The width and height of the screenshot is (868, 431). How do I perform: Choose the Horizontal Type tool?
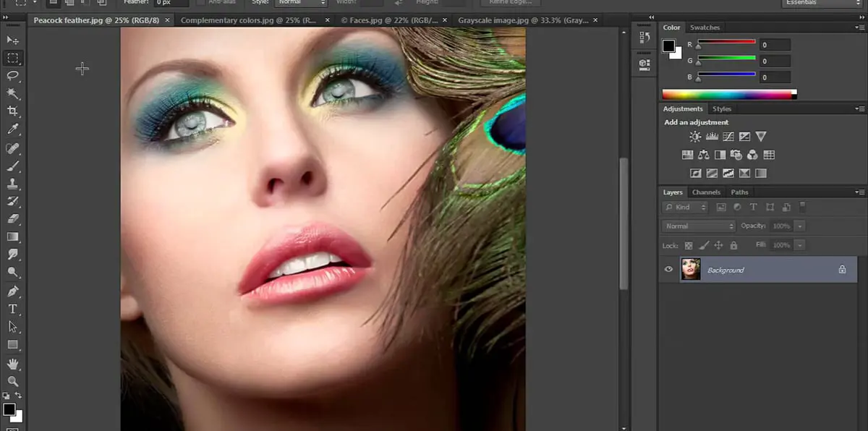click(13, 309)
